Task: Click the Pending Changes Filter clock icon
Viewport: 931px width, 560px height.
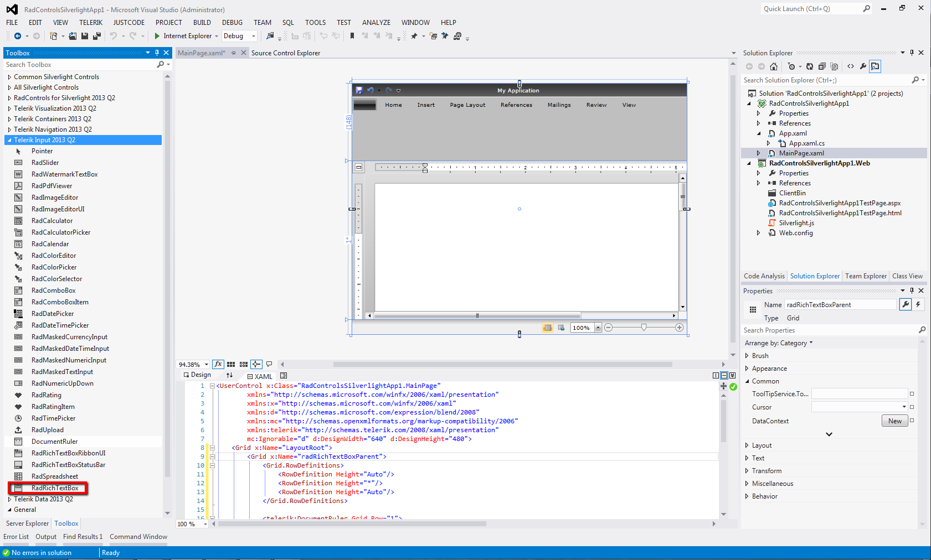Action: coord(791,66)
